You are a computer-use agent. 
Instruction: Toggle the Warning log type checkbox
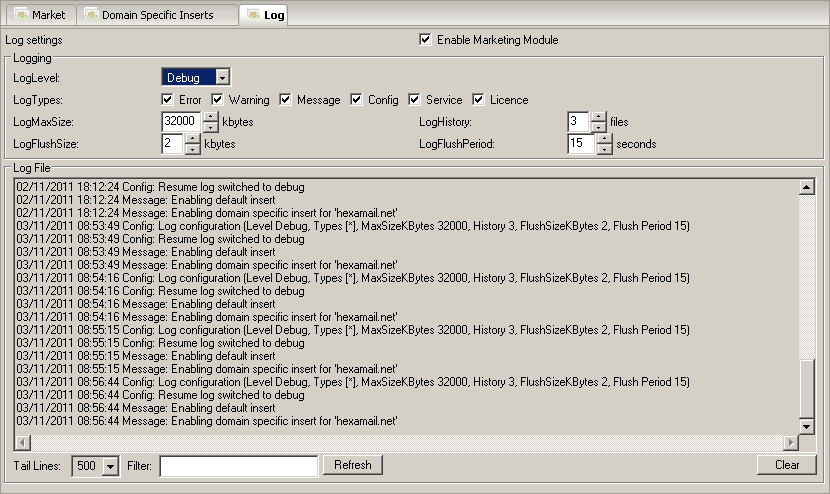(218, 100)
